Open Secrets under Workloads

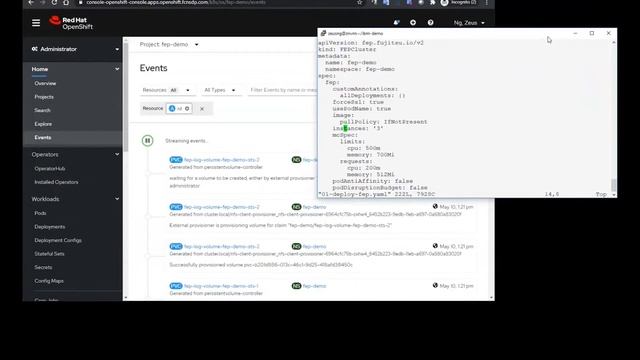tap(43, 267)
